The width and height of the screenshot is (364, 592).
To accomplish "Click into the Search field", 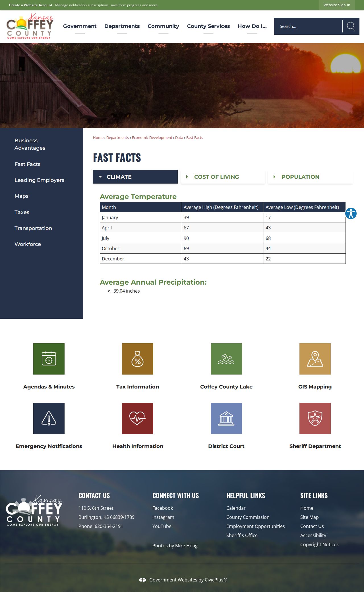I will tap(308, 26).
